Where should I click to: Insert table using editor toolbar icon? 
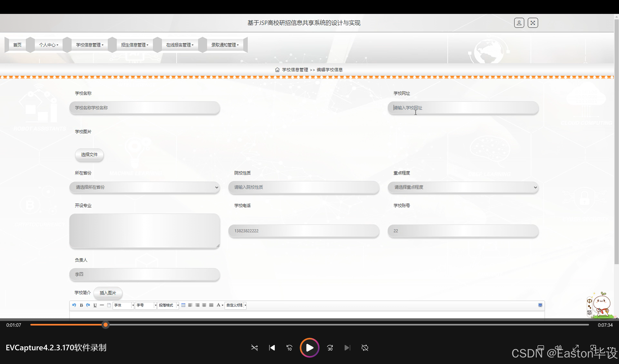coord(183,305)
